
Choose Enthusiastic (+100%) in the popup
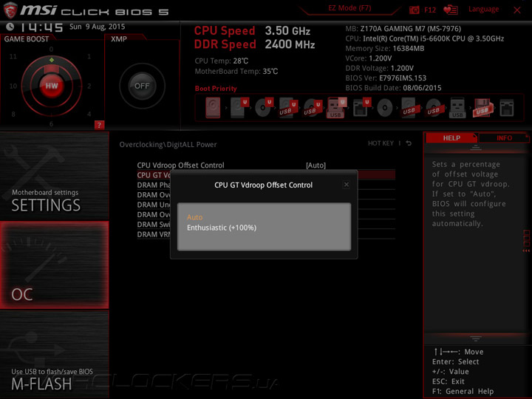click(x=222, y=228)
